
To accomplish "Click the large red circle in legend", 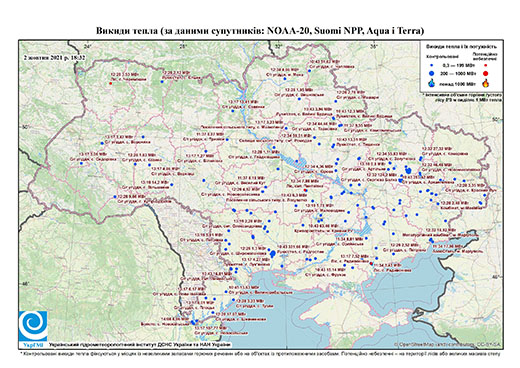I will click(486, 73).
